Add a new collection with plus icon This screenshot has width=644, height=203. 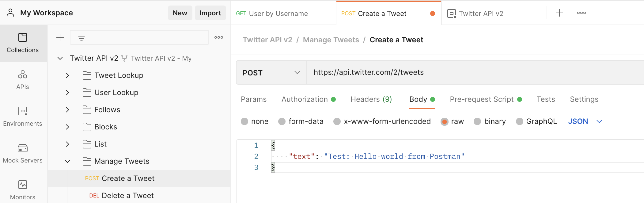pyautogui.click(x=60, y=37)
